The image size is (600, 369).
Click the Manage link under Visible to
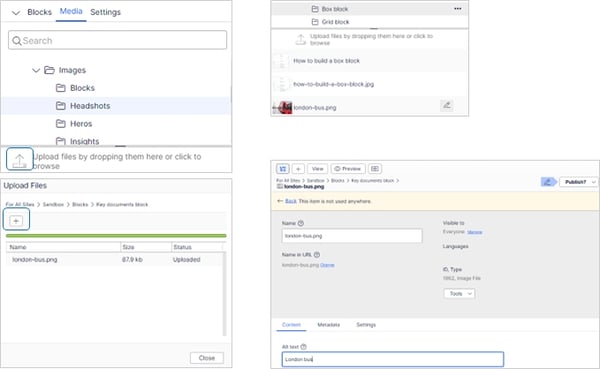474,232
